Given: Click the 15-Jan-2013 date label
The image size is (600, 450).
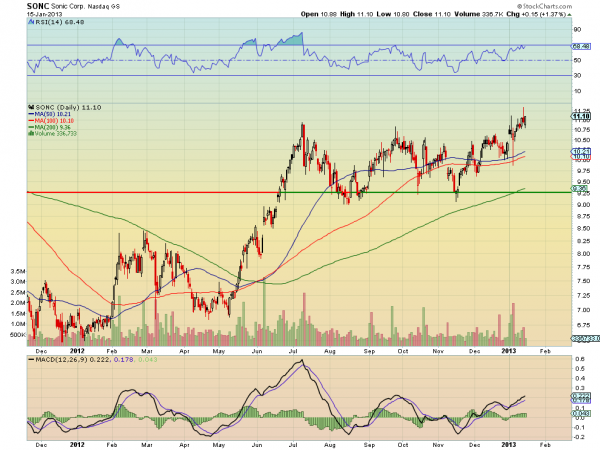Looking at the screenshot, I should [42, 14].
